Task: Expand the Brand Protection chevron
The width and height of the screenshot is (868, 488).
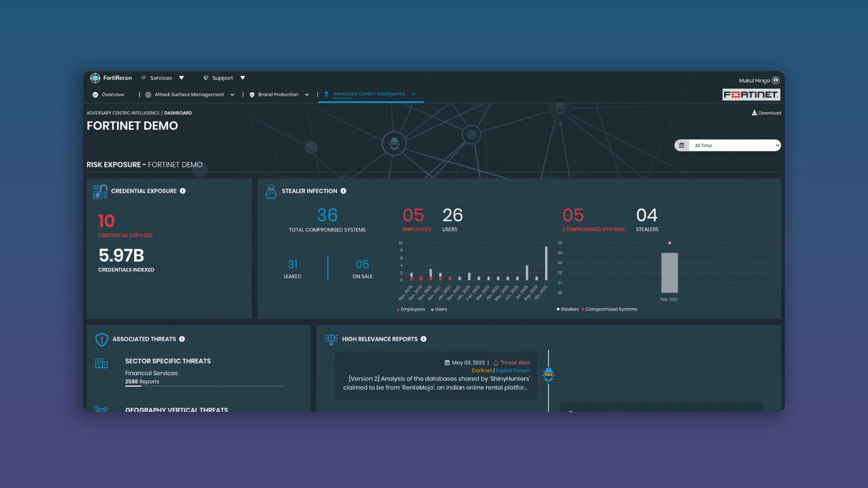Action: tap(307, 95)
